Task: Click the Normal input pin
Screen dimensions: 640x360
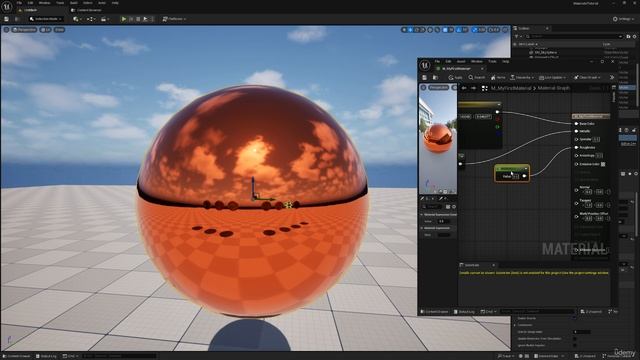Action: pos(576,190)
